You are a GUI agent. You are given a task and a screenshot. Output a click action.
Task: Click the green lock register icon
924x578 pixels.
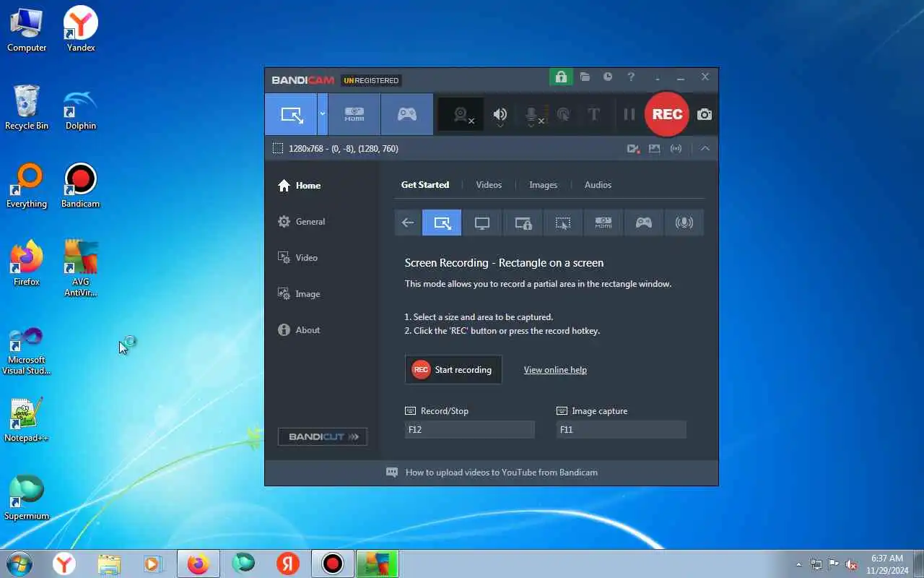click(x=561, y=77)
